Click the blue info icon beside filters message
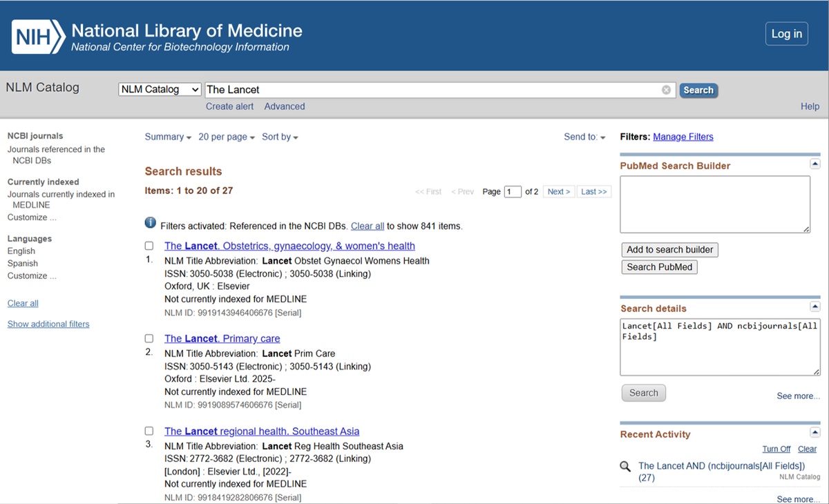This screenshot has width=829, height=504. tap(150, 222)
